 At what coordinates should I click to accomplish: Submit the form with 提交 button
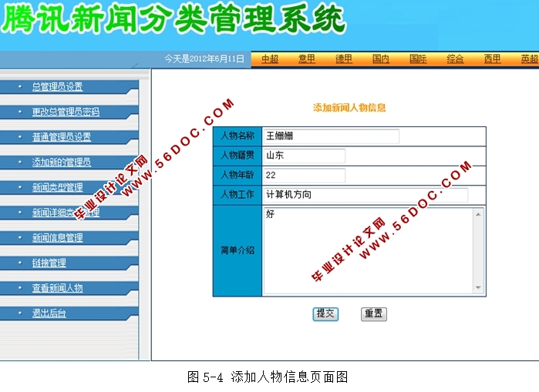coord(325,313)
